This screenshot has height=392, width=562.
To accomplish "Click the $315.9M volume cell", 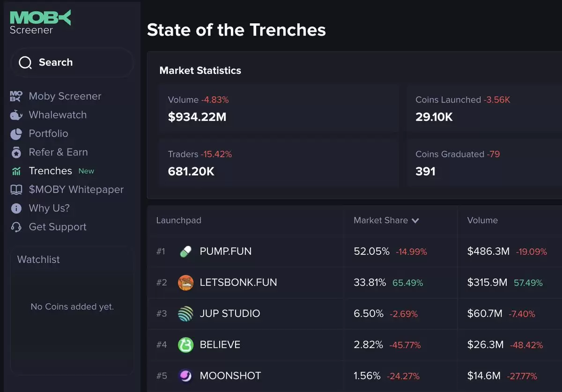I will pos(487,282).
